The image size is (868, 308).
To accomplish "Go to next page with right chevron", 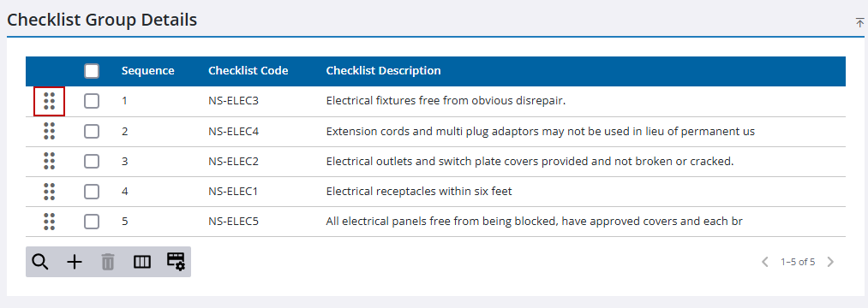I will [x=830, y=262].
